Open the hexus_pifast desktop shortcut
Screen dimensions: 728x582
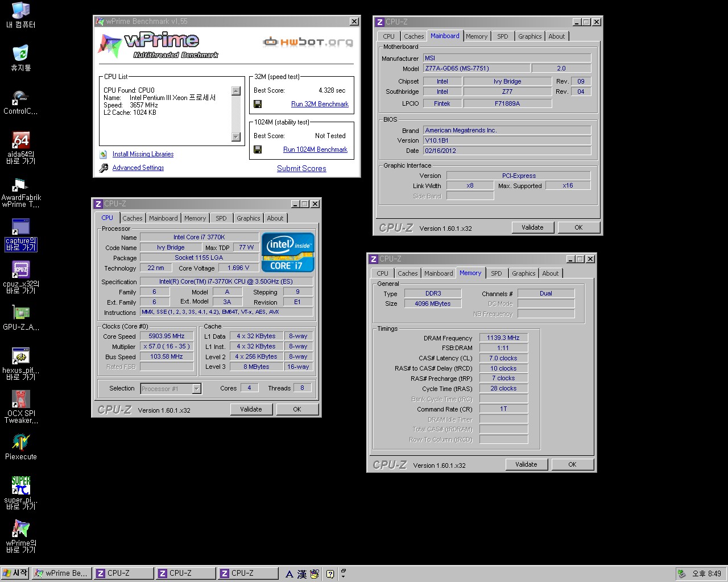pos(20,356)
